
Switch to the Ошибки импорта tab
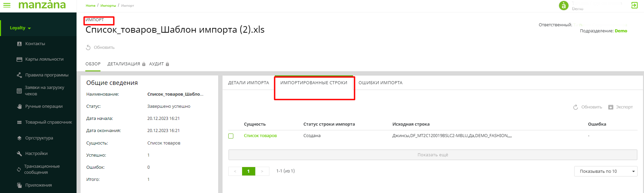pos(380,83)
